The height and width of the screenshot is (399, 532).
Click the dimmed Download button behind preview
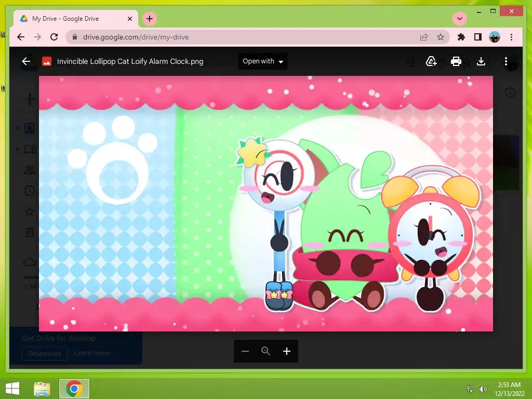click(x=45, y=353)
